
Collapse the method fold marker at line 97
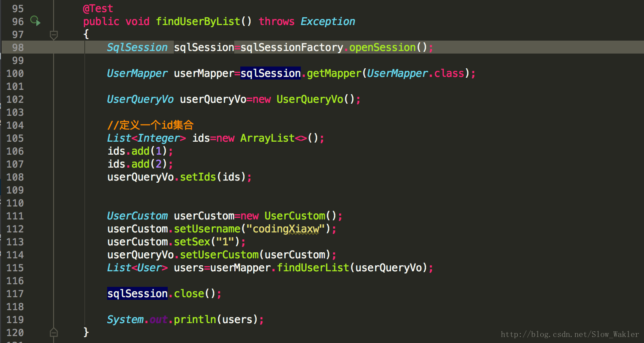[x=54, y=35]
